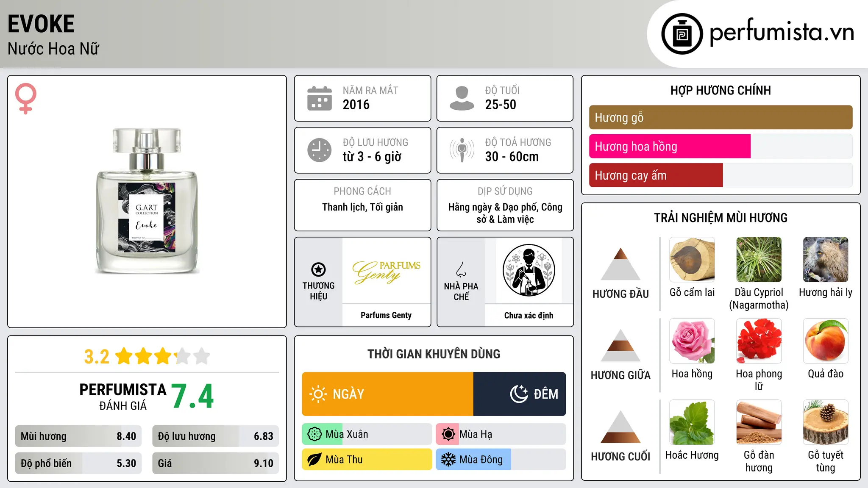The width and height of the screenshot is (868, 488).
Task: Click the Hương gỗ accord bar
Action: point(721,117)
